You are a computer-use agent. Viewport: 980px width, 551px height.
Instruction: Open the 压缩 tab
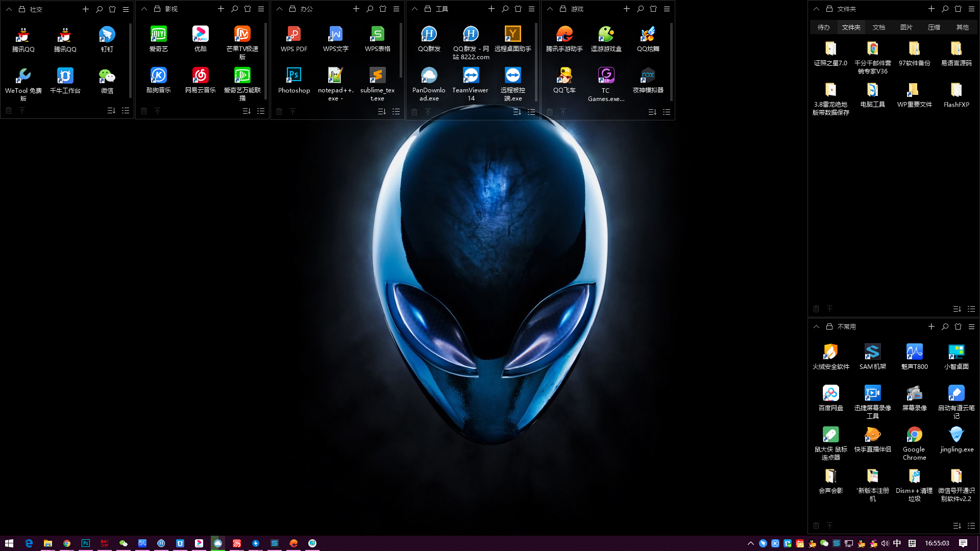(x=934, y=28)
